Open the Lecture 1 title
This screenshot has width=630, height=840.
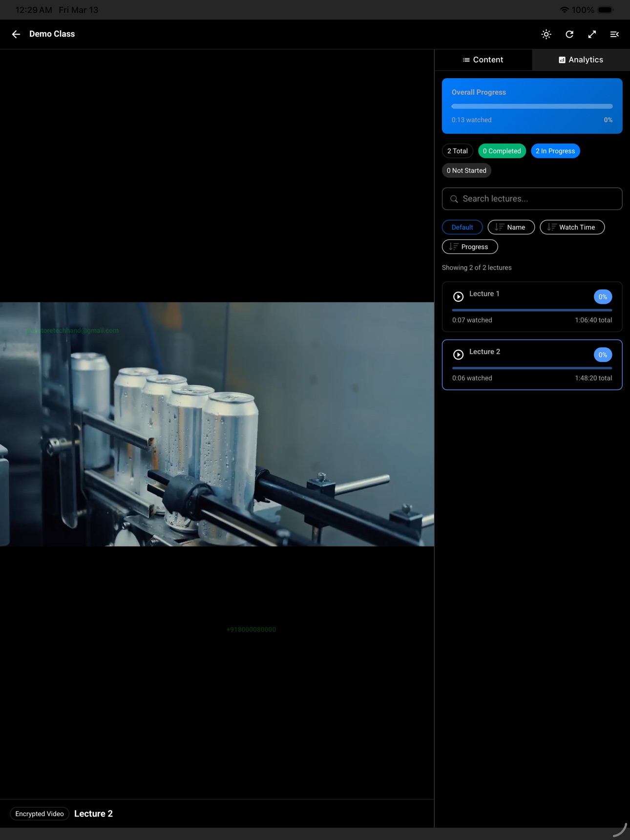[484, 294]
